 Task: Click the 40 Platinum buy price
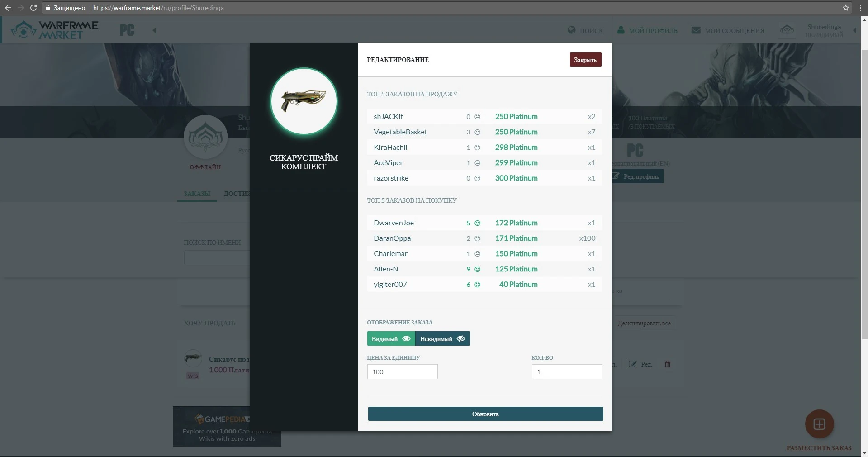518,285
